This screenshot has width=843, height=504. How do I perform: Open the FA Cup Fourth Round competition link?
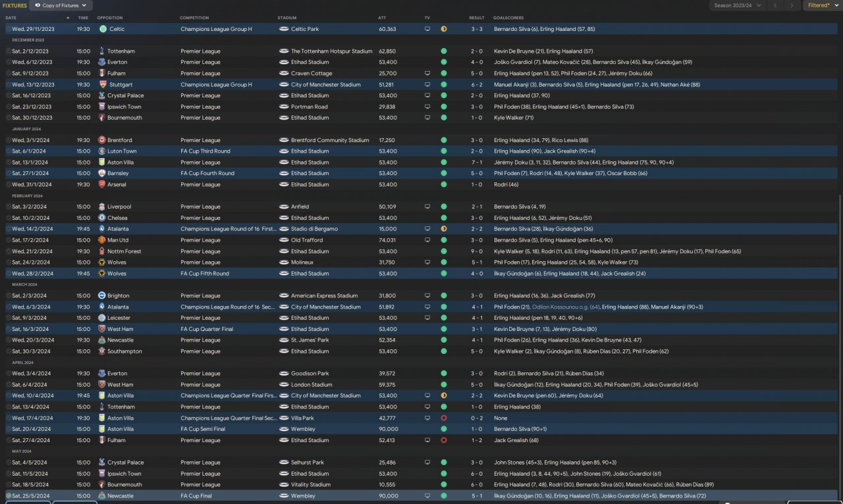pyautogui.click(x=207, y=173)
